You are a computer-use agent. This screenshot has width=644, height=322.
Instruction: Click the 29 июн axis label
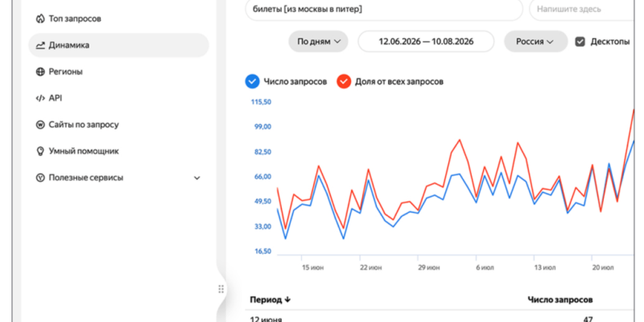coord(429,268)
